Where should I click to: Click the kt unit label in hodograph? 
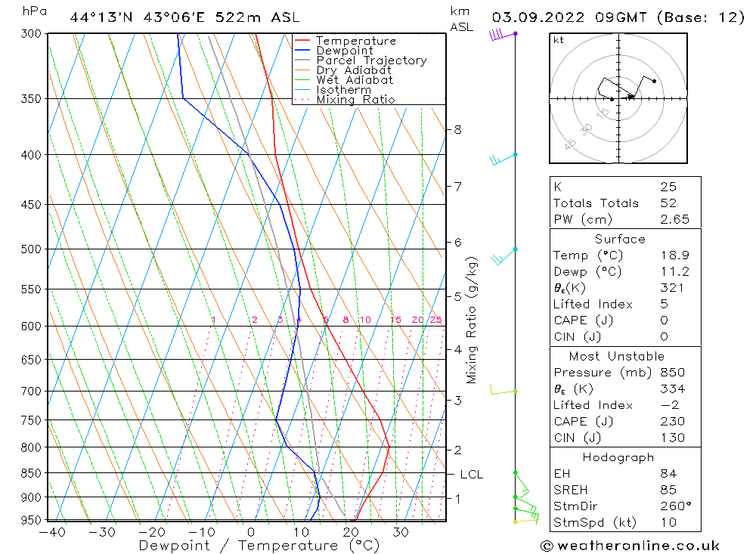tap(559, 40)
